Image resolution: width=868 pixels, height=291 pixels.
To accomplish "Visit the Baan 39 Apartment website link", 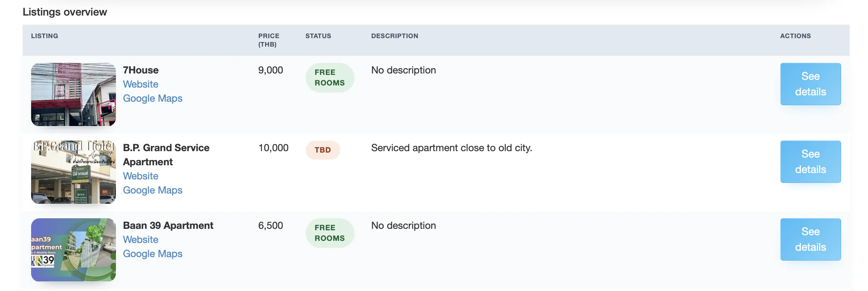I will 140,239.
